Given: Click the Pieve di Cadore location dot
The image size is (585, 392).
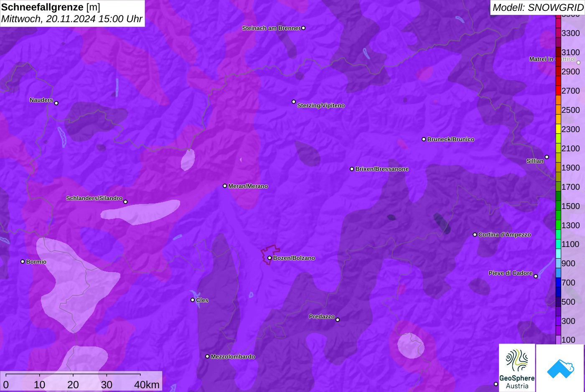Looking at the screenshot, I should point(536,276).
